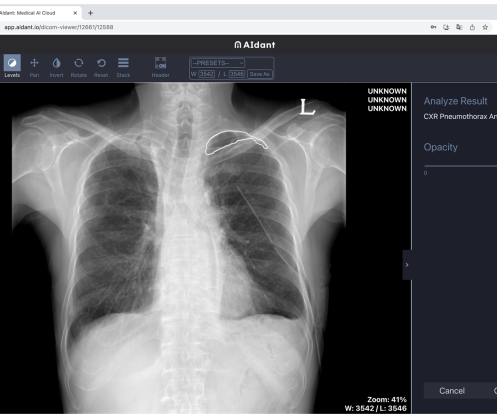Viewport: 497px width, 418px height.
Task: Open a new browser tab
Action: [x=90, y=13]
